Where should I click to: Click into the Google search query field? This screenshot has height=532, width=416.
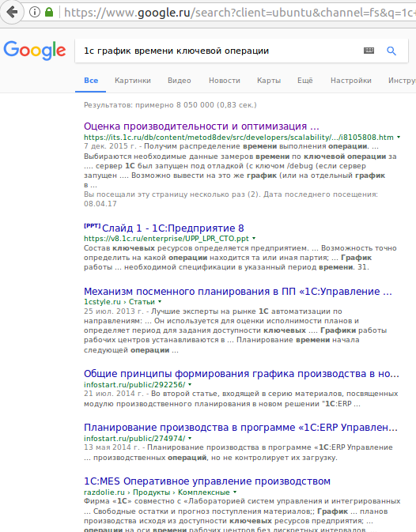click(217, 51)
